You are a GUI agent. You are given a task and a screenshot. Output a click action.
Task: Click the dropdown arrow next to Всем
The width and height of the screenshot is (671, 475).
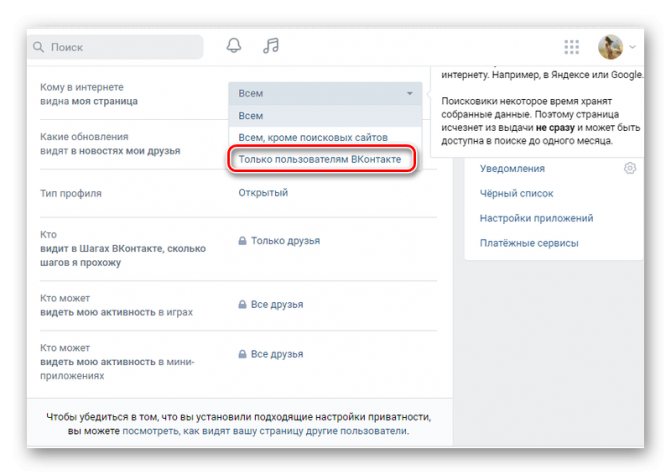point(410,93)
